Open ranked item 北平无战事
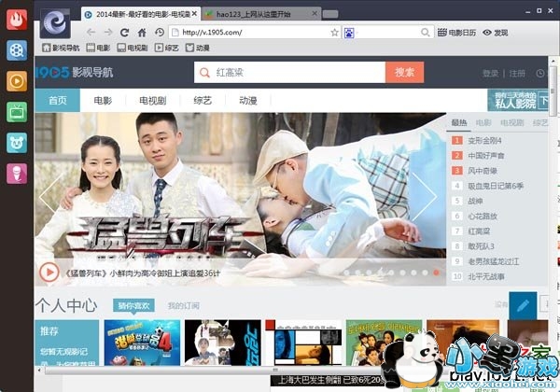The height and width of the screenshot is (392, 560). (486, 276)
